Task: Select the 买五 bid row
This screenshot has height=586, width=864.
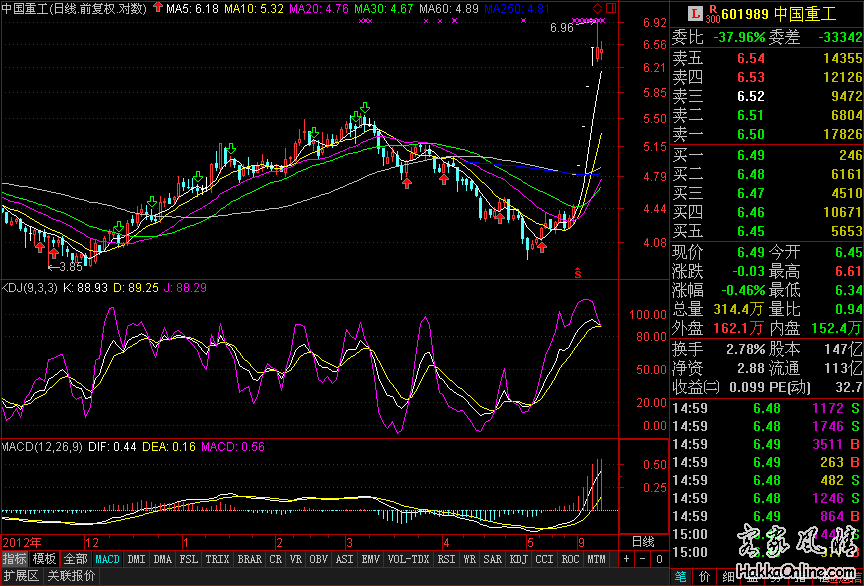Action: click(767, 231)
